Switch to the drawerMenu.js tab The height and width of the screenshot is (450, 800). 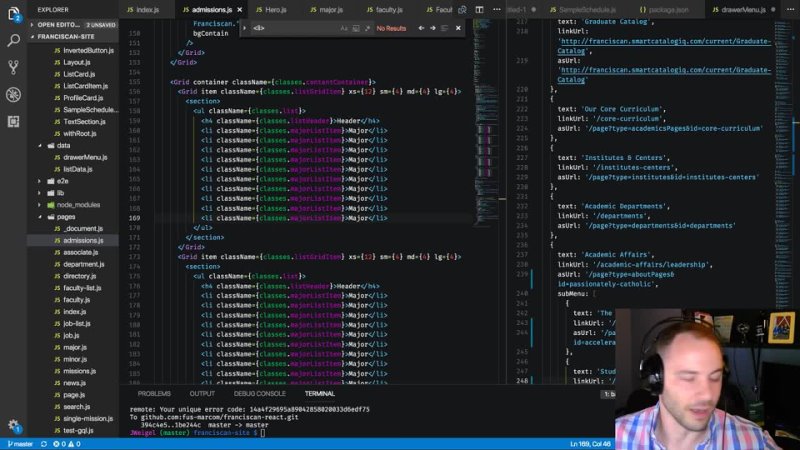coord(743,10)
